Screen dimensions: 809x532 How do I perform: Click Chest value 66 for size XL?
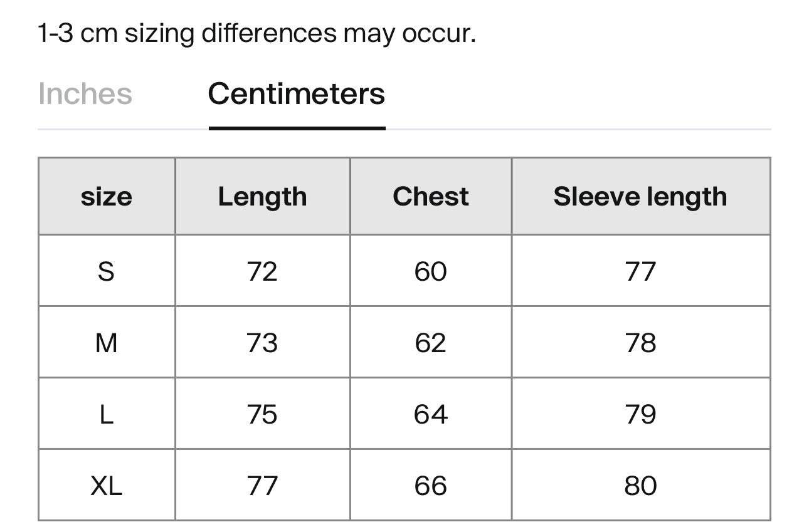[x=430, y=486]
